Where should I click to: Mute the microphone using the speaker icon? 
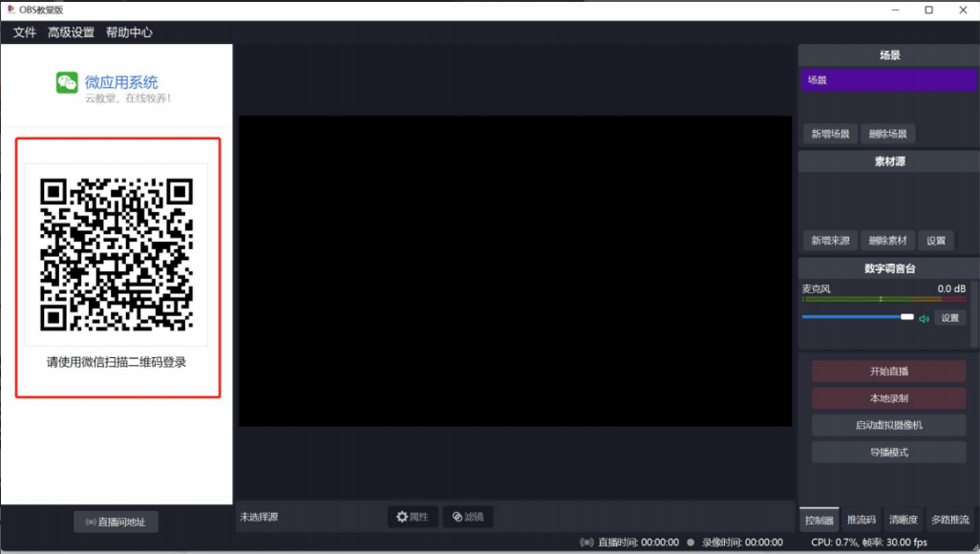click(923, 318)
